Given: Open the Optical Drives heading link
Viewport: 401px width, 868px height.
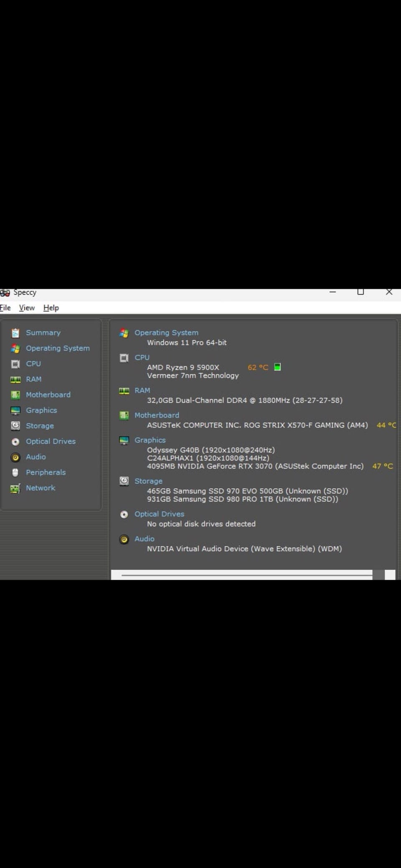Looking at the screenshot, I should [159, 514].
